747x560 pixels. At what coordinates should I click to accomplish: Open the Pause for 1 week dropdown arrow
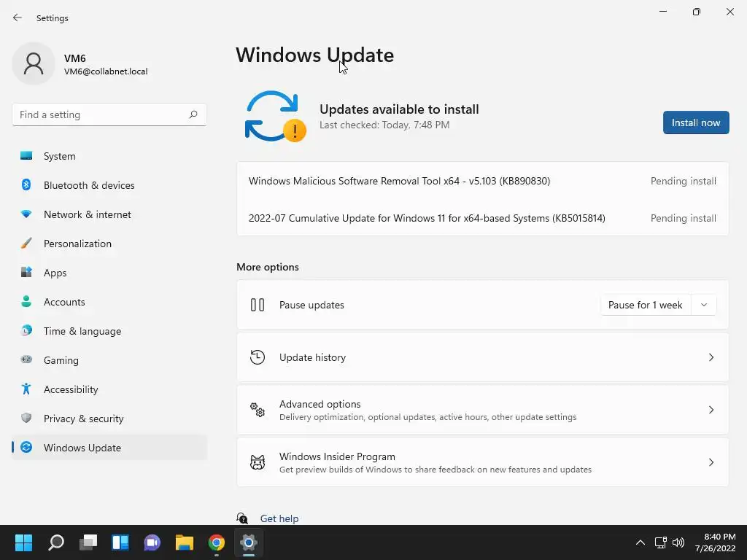pyautogui.click(x=704, y=305)
